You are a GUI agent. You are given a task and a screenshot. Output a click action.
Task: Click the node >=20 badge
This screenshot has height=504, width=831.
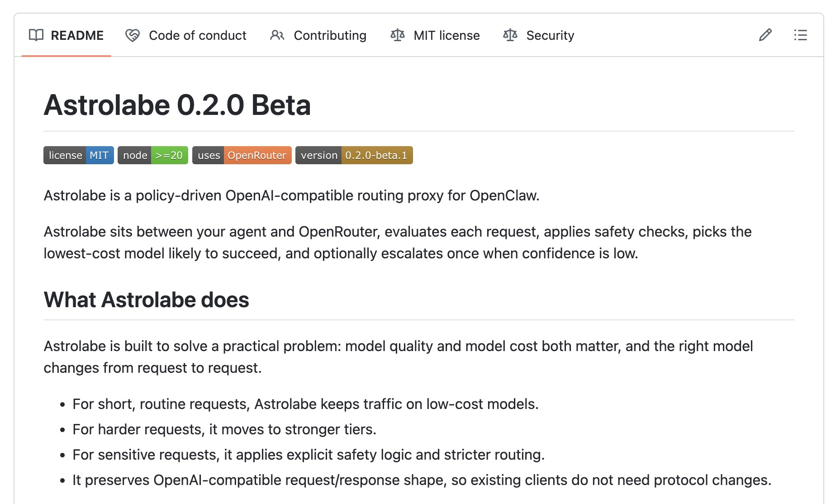[152, 155]
